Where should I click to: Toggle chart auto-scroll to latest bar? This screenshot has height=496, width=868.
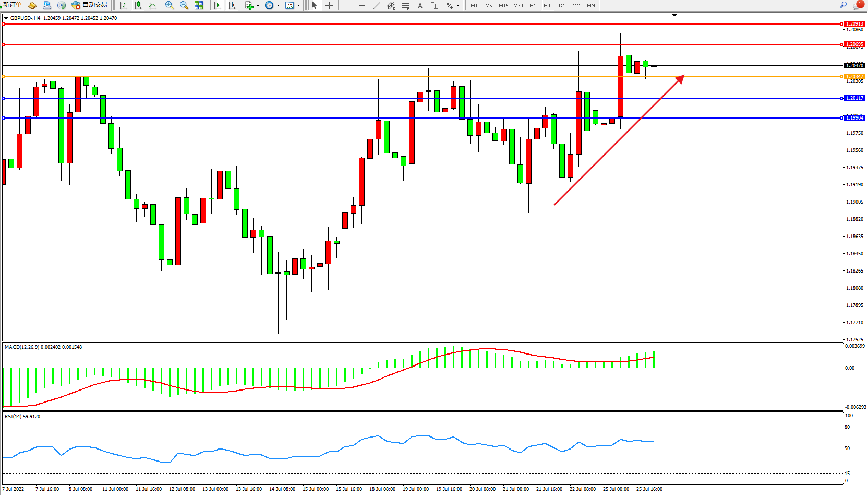[217, 5]
